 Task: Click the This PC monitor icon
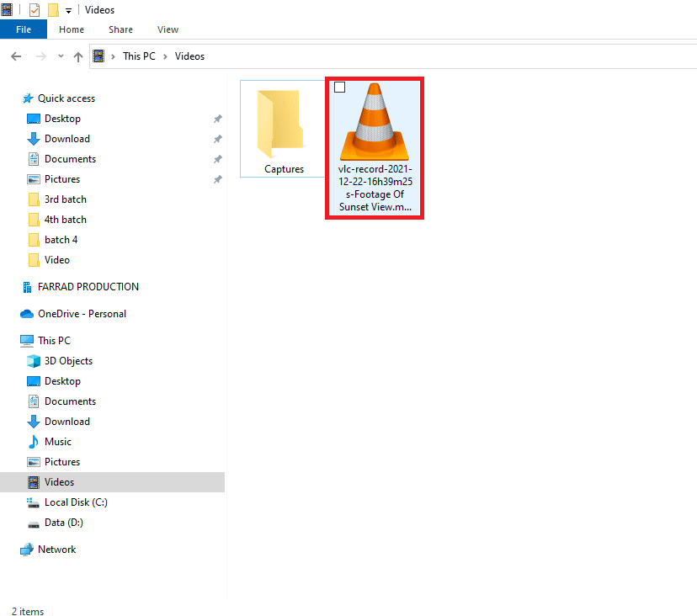pos(27,341)
